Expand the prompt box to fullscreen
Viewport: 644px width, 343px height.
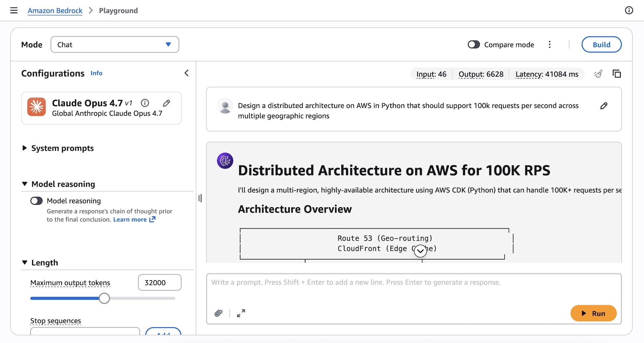pos(241,313)
